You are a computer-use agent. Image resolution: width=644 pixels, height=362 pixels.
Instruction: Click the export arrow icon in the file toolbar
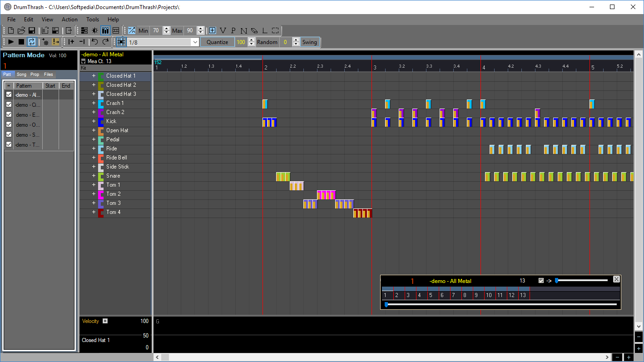coord(69,30)
